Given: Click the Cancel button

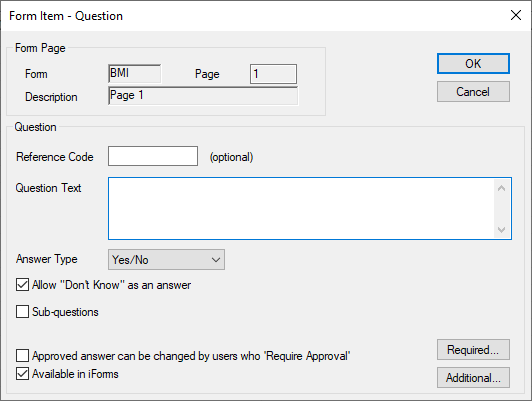Looking at the screenshot, I should click(473, 92).
